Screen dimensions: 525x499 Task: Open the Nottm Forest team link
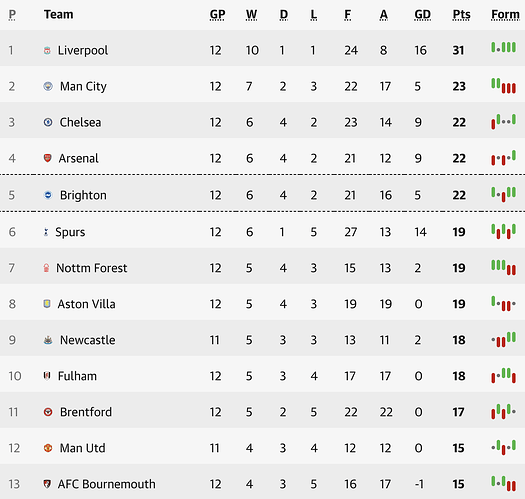91,268
